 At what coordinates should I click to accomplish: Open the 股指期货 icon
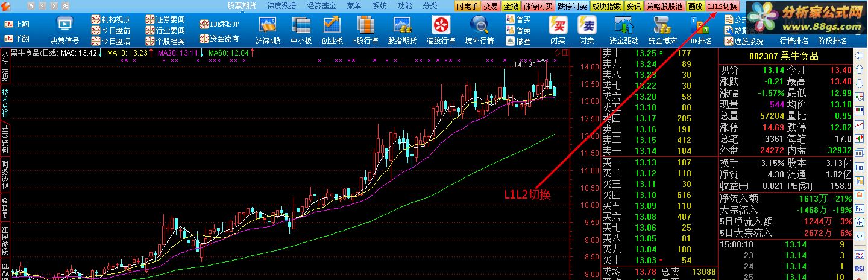[x=402, y=24]
